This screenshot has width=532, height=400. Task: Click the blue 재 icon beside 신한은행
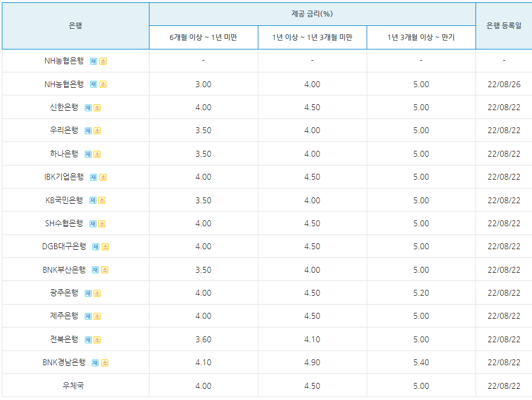(88, 108)
